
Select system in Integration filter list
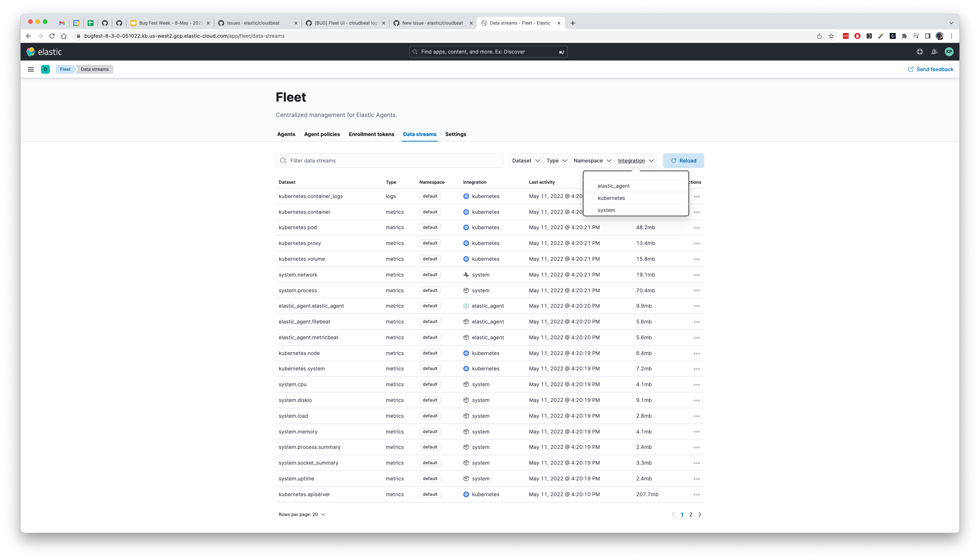(x=636, y=211)
